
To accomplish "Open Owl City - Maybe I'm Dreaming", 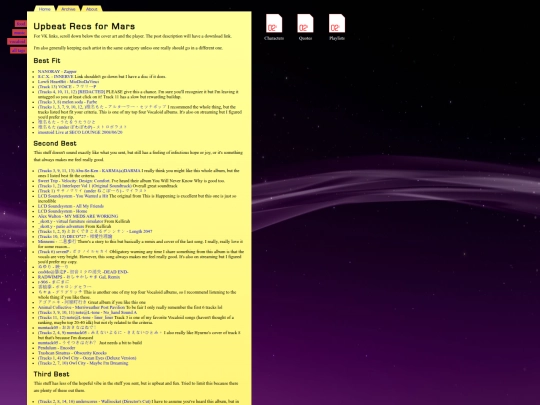I will tap(83, 363).
